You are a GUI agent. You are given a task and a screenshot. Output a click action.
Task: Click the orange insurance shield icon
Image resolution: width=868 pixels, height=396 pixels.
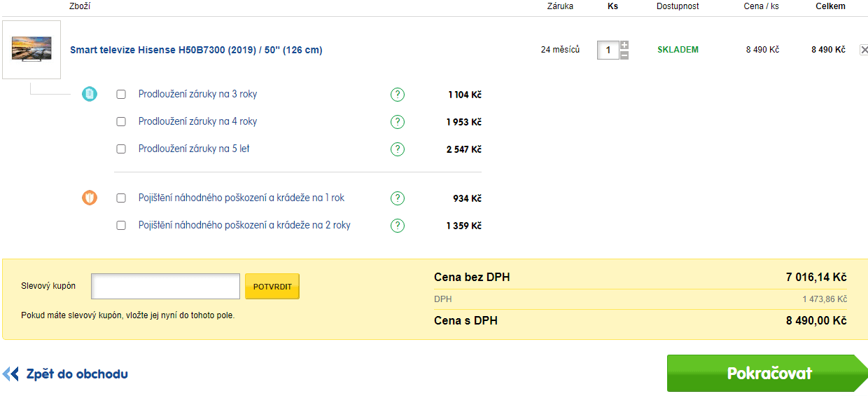click(90, 198)
